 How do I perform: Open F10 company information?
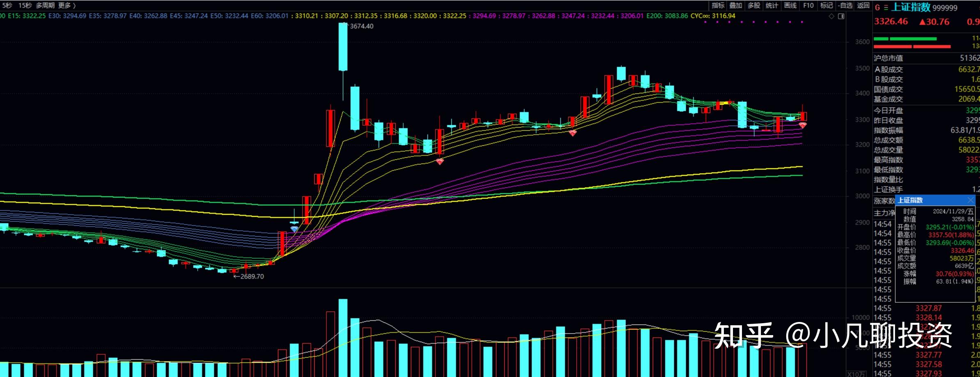tap(808, 5)
